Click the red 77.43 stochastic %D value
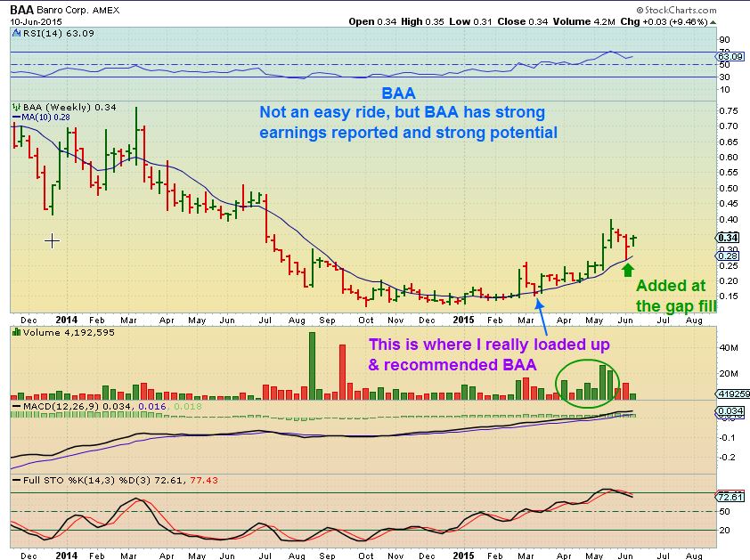Image resolution: width=750 pixels, height=560 pixels. coord(204,480)
